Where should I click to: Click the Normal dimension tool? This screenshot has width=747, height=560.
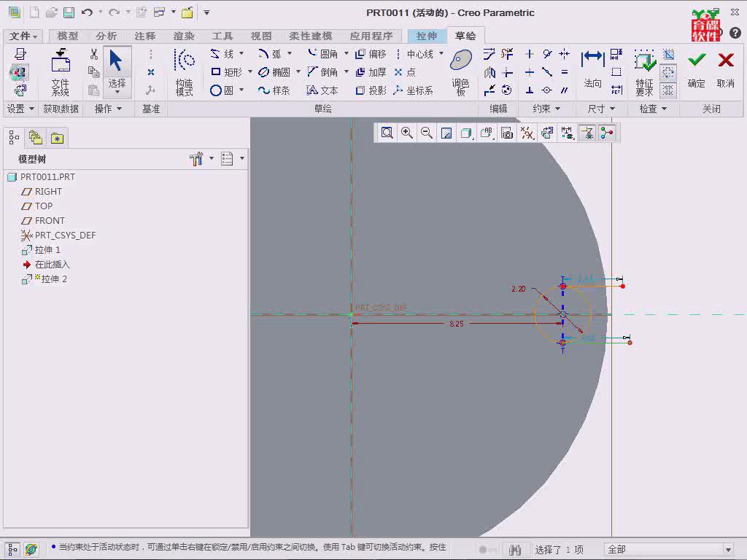pos(592,69)
